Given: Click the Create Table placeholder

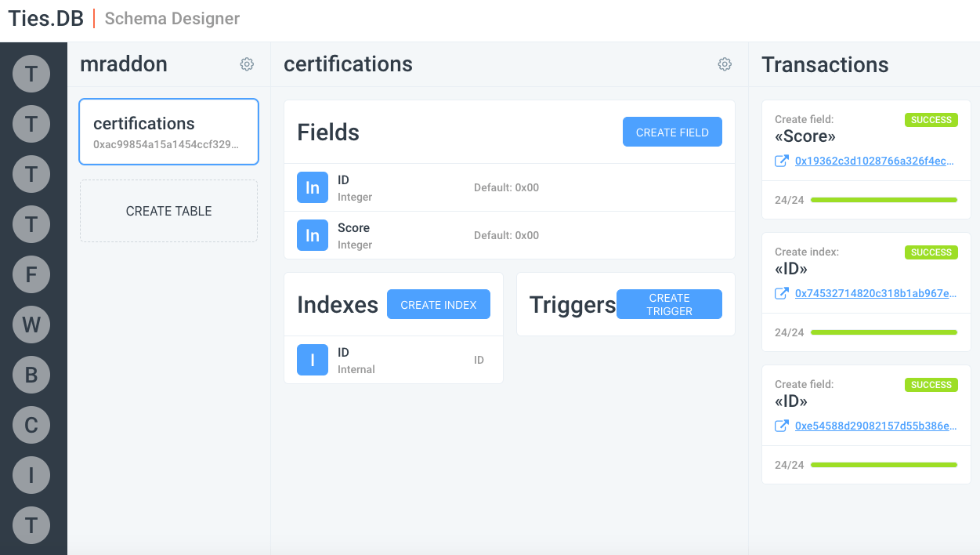Looking at the screenshot, I should (168, 211).
